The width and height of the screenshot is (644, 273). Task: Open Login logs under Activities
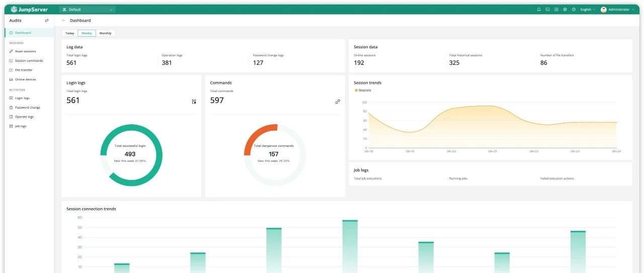click(22, 98)
